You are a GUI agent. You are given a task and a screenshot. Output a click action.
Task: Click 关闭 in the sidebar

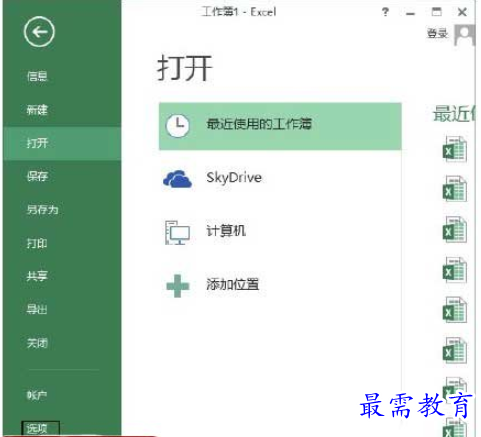(37, 343)
